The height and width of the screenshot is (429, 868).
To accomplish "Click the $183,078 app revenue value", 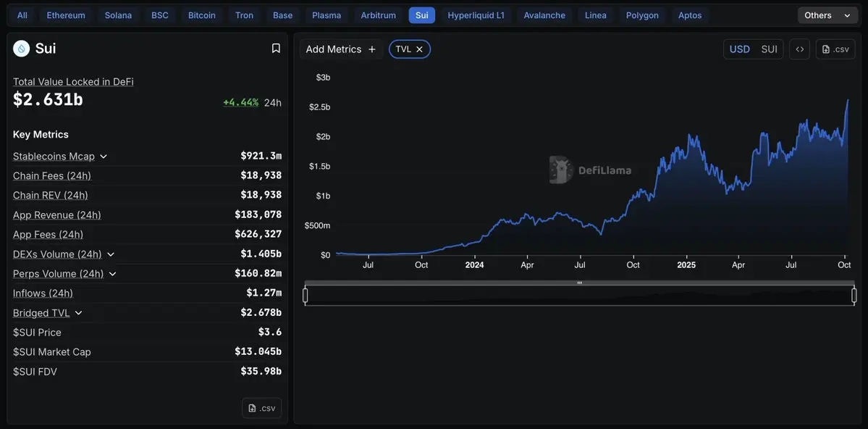I will pos(258,214).
